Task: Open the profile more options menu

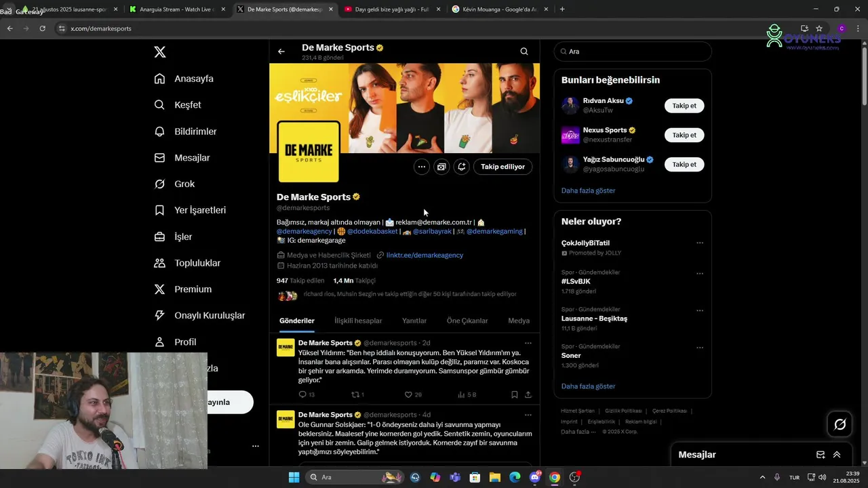Action: (x=422, y=167)
